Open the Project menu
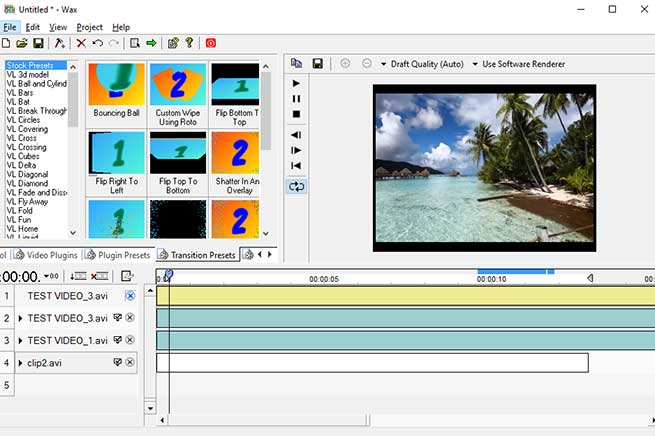The image size is (655, 436). 89,27
